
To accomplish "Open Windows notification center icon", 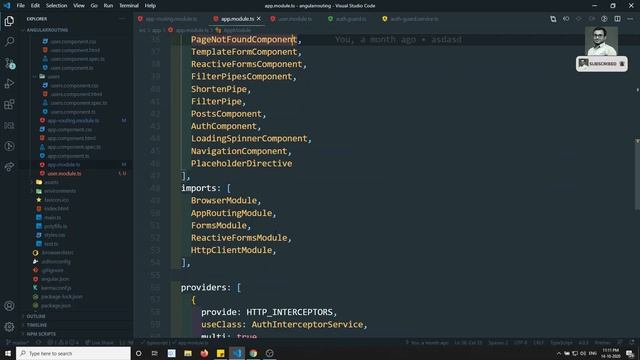I will pos(631,353).
